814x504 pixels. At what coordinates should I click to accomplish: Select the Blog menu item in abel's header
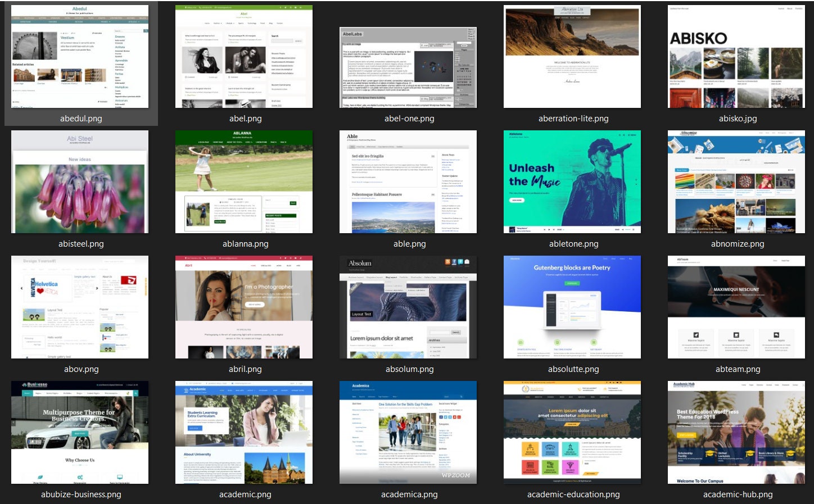click(x=270, y=23)
